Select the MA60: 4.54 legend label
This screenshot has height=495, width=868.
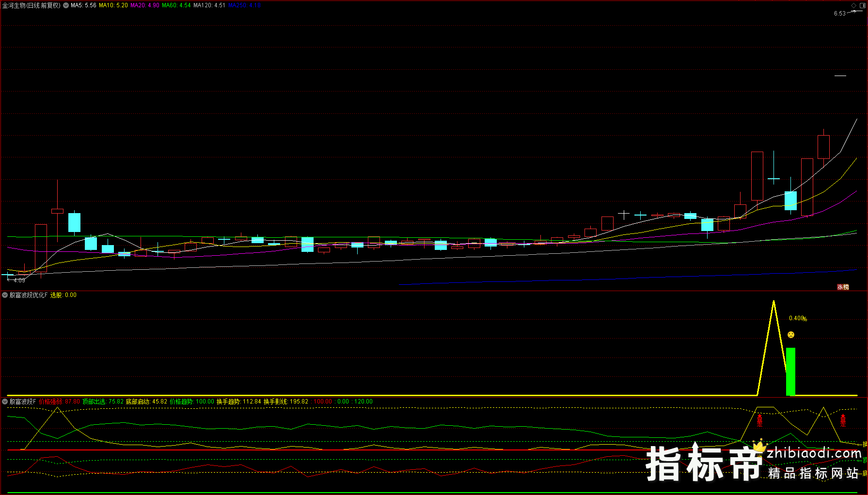tap(176, 5)
